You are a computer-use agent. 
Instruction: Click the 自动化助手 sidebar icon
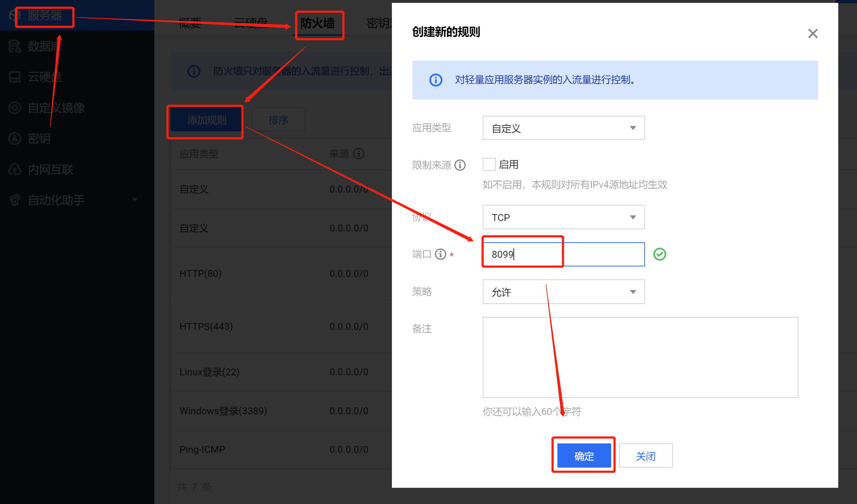(14, 200)
